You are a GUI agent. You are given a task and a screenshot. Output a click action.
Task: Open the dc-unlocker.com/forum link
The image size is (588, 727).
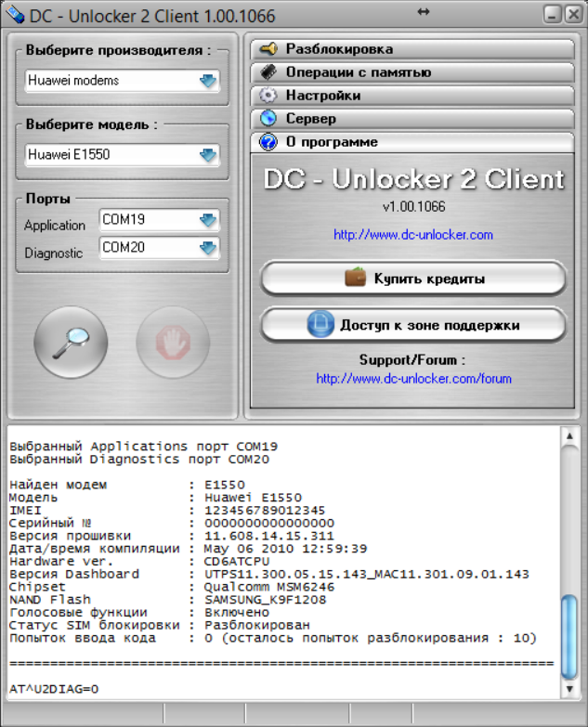(413, 379)
